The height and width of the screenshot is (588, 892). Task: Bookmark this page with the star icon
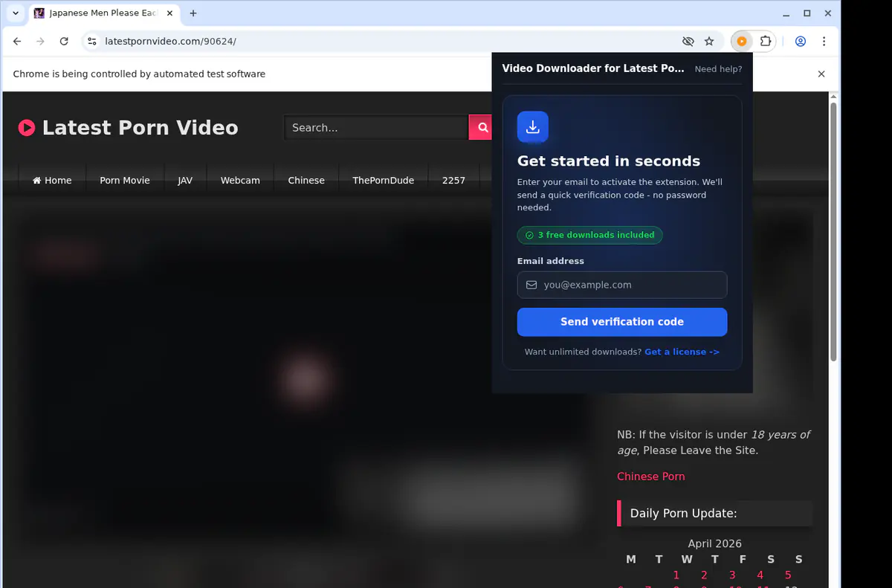click(709, 42)
